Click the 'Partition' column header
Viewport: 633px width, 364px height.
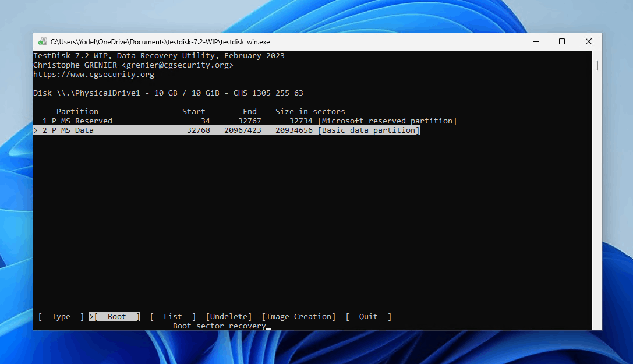77,112
